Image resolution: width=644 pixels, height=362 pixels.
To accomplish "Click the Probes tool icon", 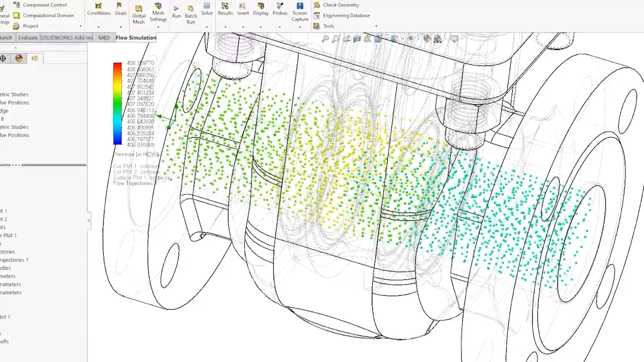I will pos(280,6).
